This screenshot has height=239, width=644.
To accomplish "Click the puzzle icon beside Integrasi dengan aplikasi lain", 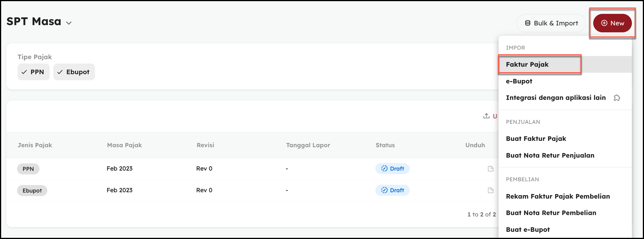I will 617,98.
